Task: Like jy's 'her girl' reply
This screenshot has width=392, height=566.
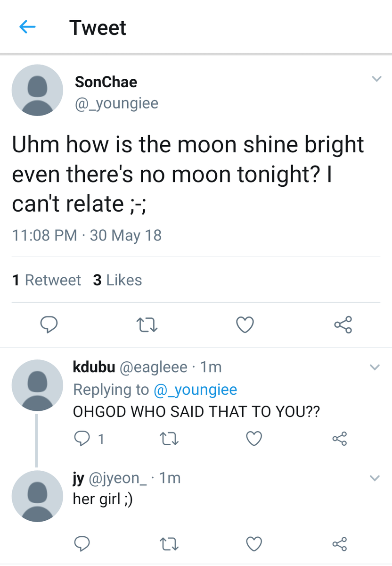Action: [x=254, y=544]
